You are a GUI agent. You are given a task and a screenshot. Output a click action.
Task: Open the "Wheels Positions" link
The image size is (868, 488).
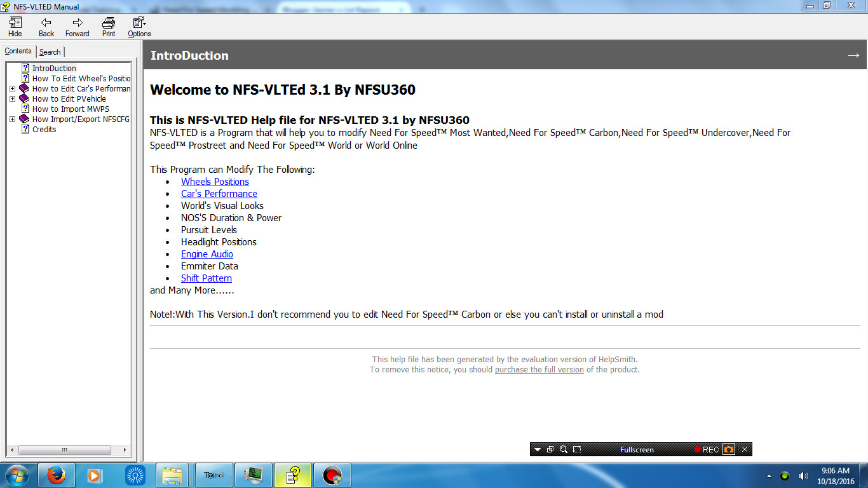pos(215,181)
